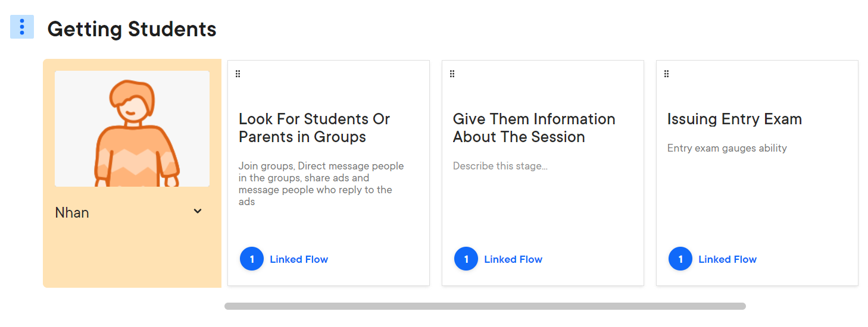Click drag handle on Give Them Information card
Image resolution: width=868 pixels, height=327 pixels.
click(x=452, y=74)
